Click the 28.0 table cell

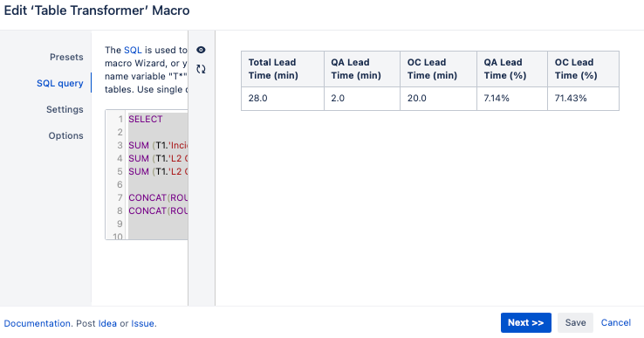tap(283, 99)
